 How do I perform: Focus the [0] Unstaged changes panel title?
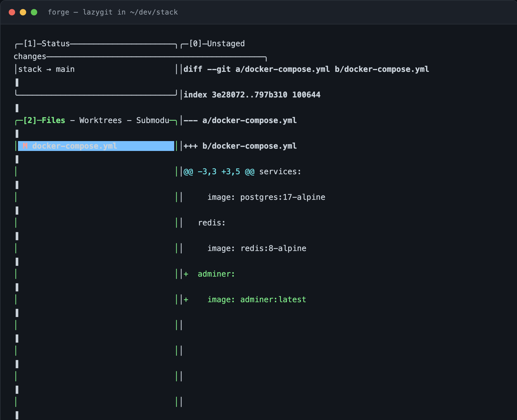(x=217, y=44)
